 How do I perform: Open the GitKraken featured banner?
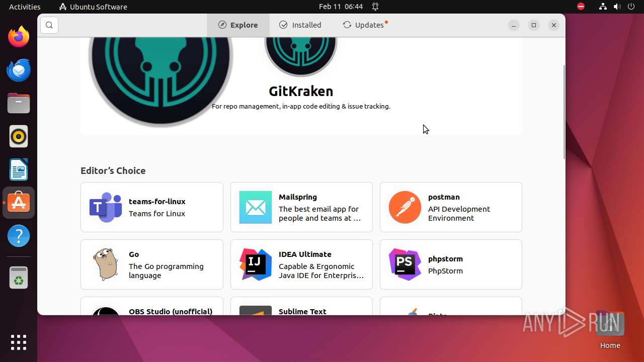[301, 85]
